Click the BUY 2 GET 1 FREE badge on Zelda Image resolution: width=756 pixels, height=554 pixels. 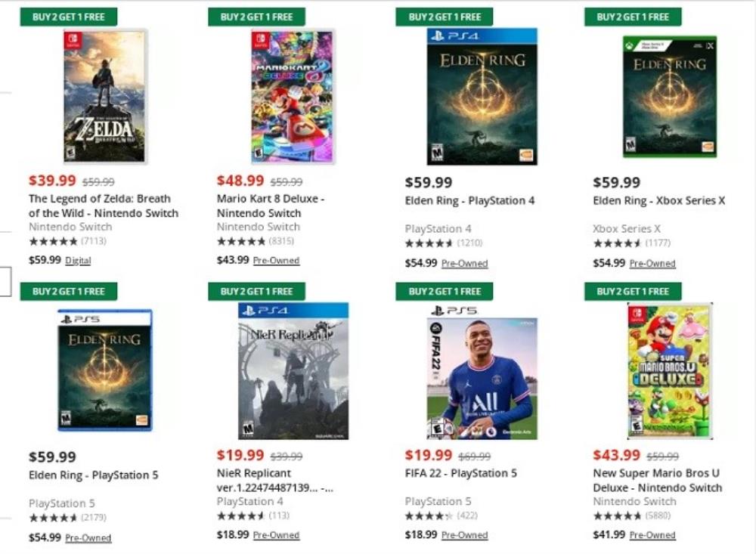(69, 16)
